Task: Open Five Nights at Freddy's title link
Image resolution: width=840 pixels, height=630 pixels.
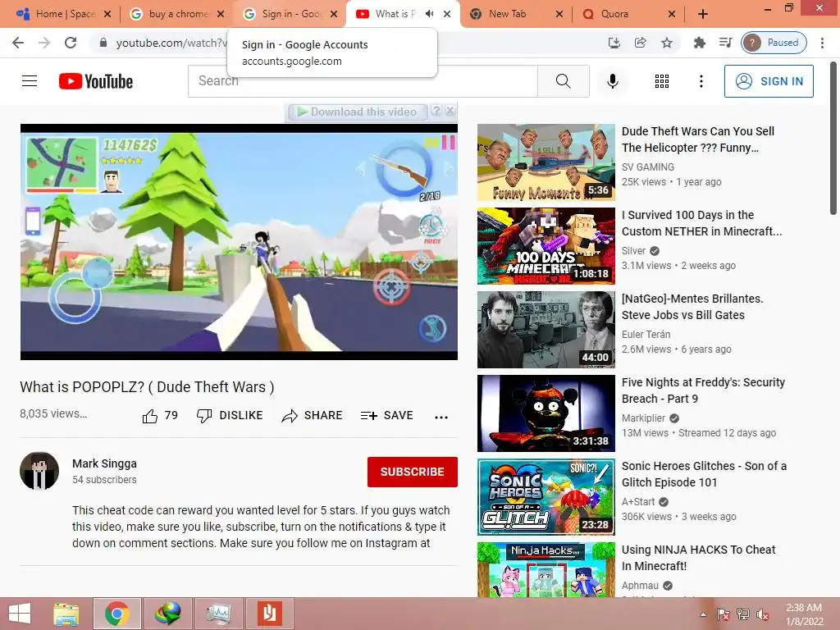Action: (703, 390)
